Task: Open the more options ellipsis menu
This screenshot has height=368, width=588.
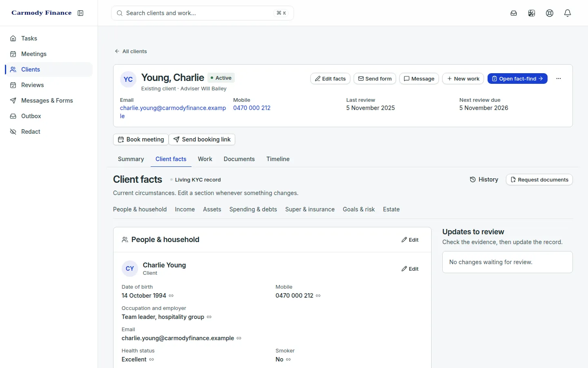Action: [x=559, y=79]
